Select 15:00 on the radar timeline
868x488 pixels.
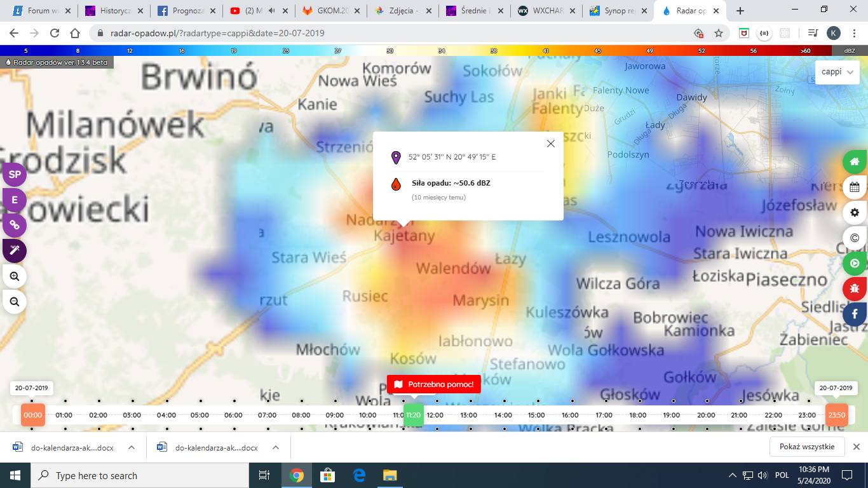point(536,415)
